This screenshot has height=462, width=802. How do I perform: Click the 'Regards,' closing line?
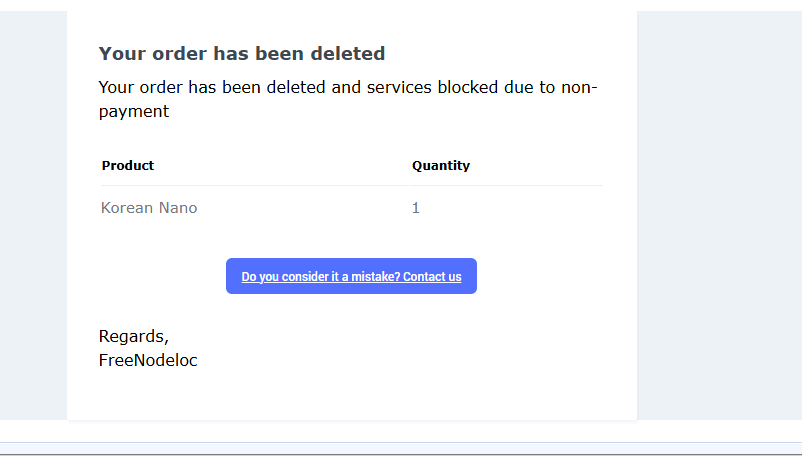pyautogui.click(x=133, y=336)
